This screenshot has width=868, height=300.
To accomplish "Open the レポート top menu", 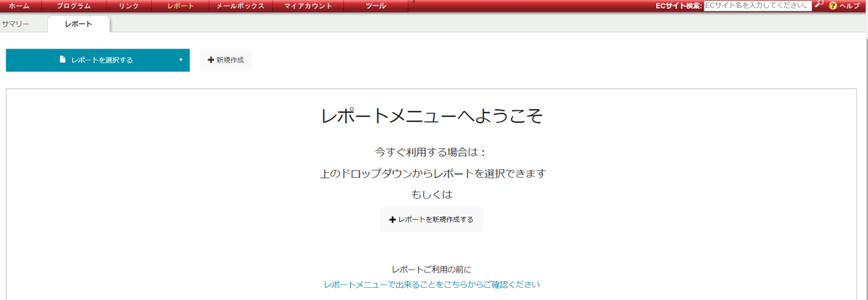I will click(x=180, y=6).
